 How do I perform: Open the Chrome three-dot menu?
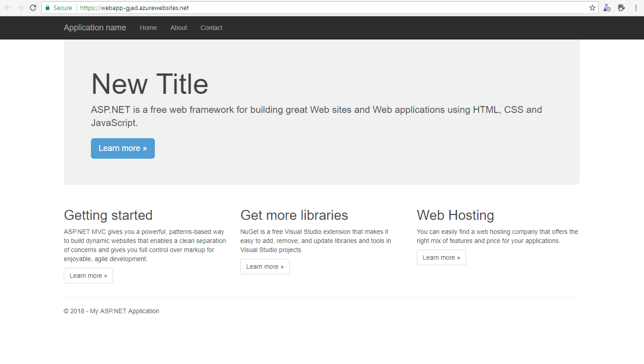coord(636,8)
